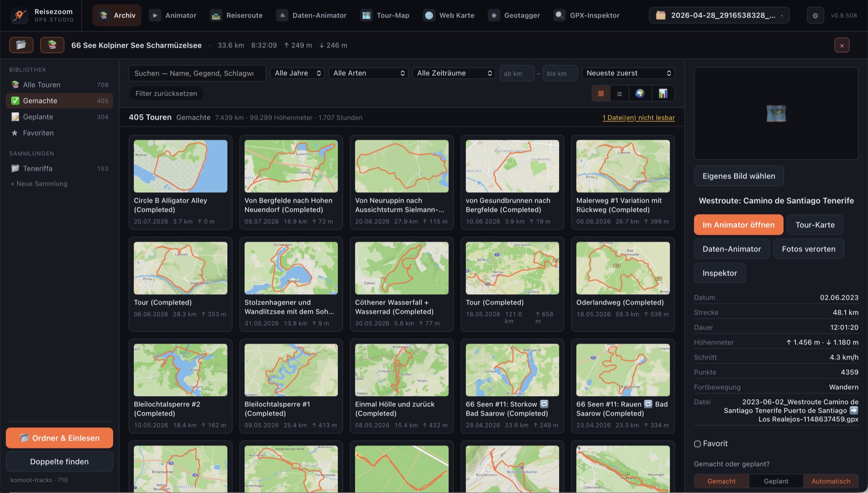Open the statistics chart view icon
The image size is (868, 493).
[x=663, y=94]
